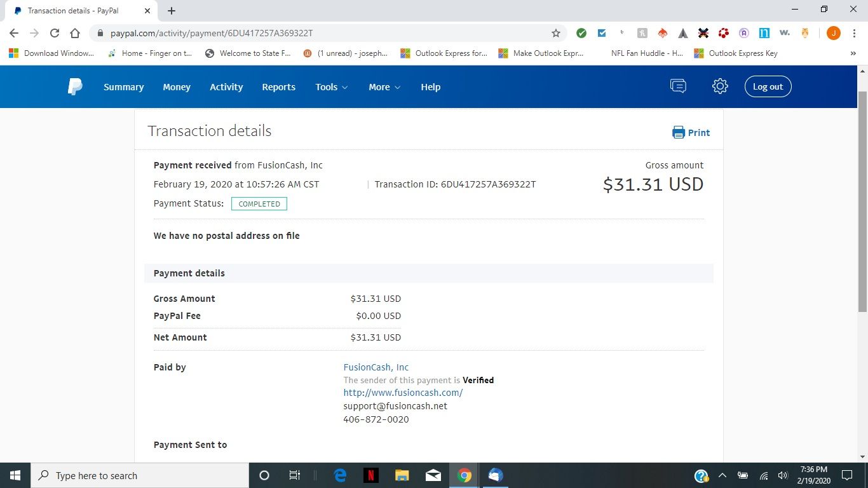
Task: Open the Home - Finger on t... bookmark
Action: 151,53
